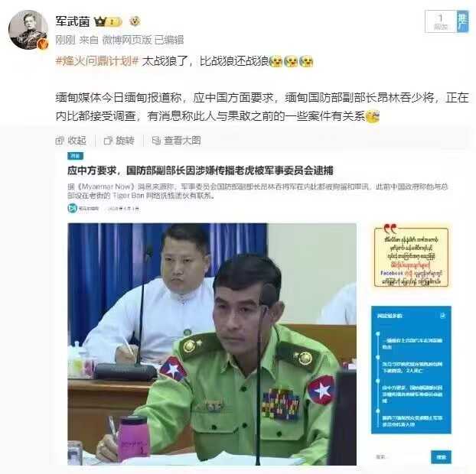The width and height of the screenshot is (476, 474).
Task: Click the 微博网页版 source link
Action: coord(127,40)
